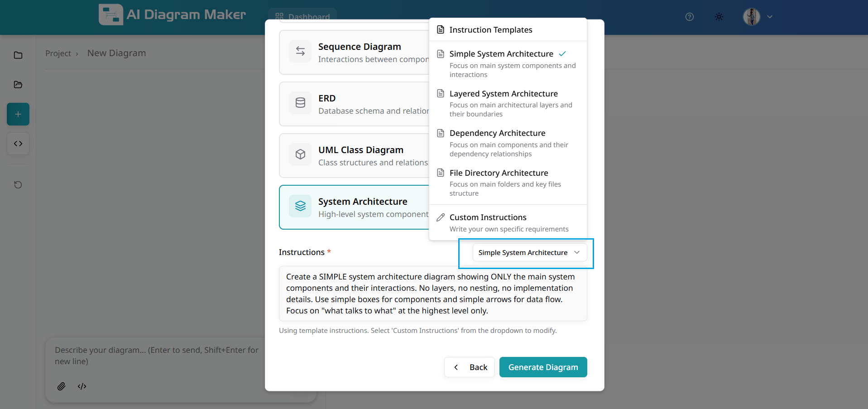The image size is (868, 409).
Task: Click the history/undo icon in the sidebar
Action: click(18, 185)
